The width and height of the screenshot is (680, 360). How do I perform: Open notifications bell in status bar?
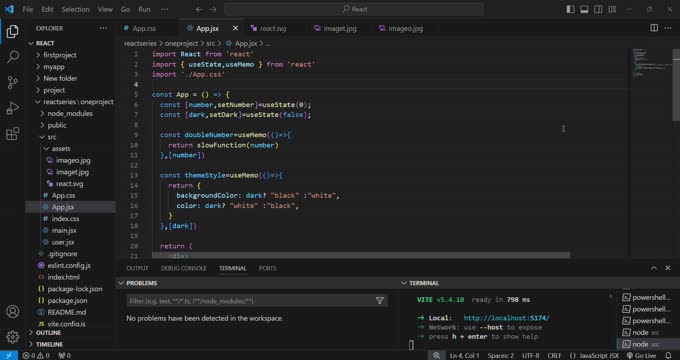[x=668, y=356]
